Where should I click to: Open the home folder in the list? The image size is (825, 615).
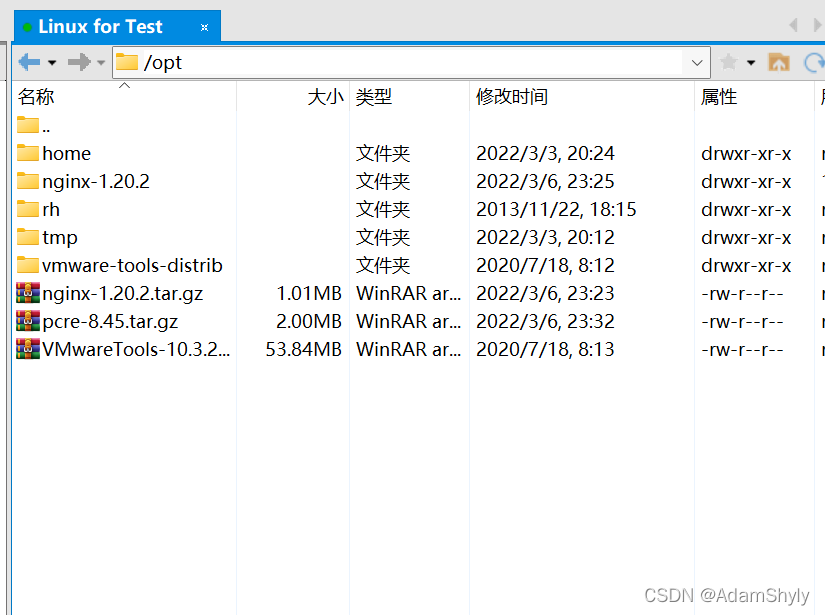point(65,153)
